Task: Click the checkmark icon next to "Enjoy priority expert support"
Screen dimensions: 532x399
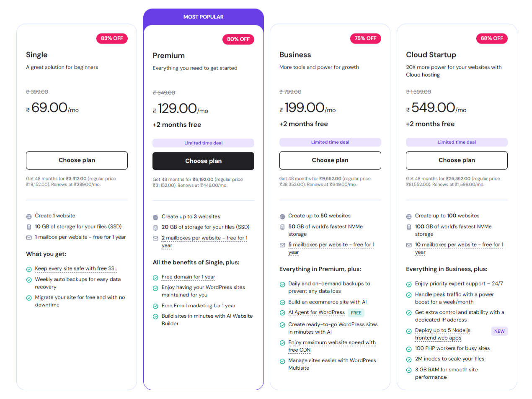Action: [x=409, y=284]
